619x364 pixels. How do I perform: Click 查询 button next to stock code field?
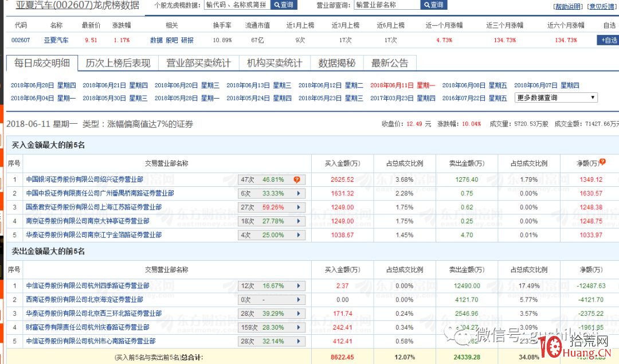pyautogui.click(x=284, y=5)
